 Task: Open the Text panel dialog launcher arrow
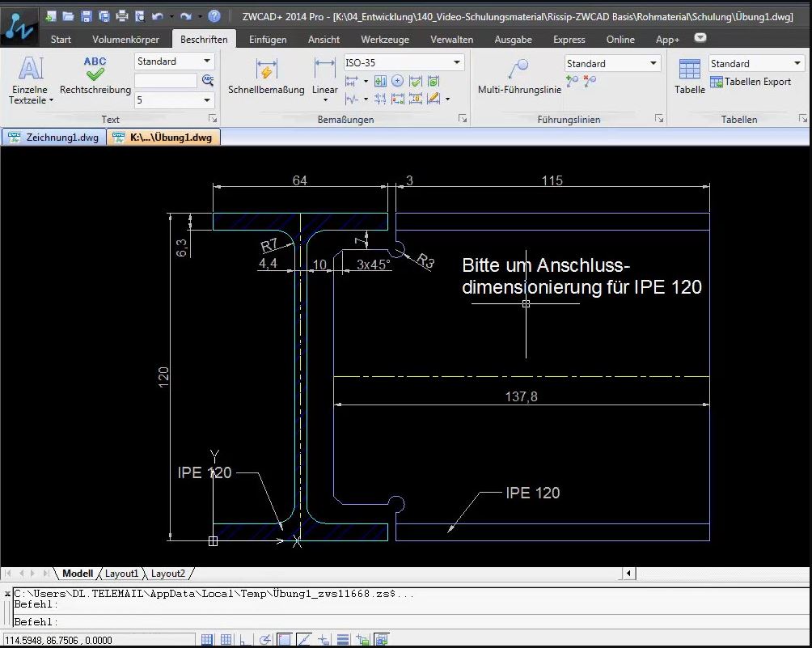213,119
